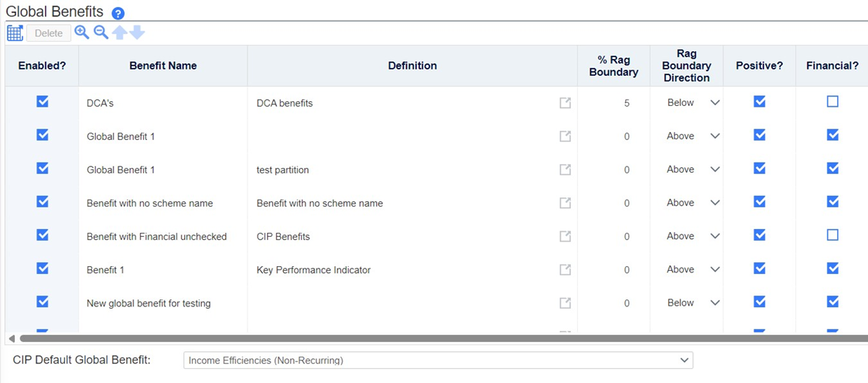Click the horizontal scrollbar below the table

[x=443, y=337]
